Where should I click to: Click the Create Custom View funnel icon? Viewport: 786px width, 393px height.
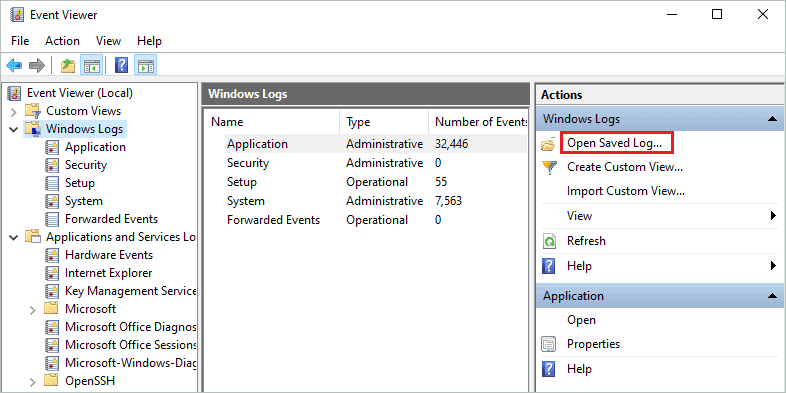point(549,167)
